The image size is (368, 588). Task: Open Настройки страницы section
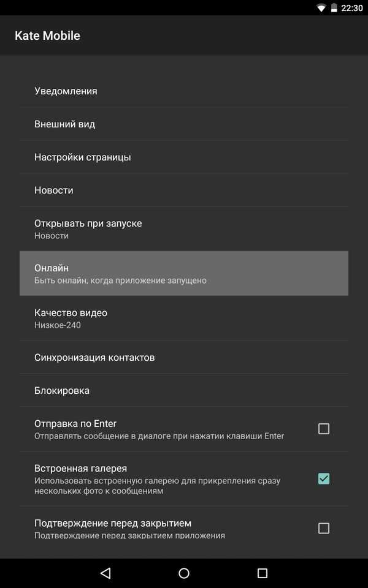click(x=184, y=157)
